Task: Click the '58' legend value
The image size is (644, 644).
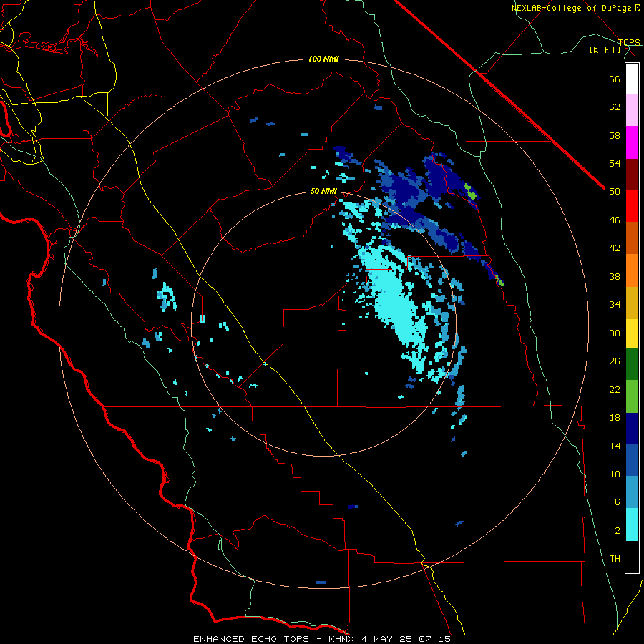Action: pos(615,135)
